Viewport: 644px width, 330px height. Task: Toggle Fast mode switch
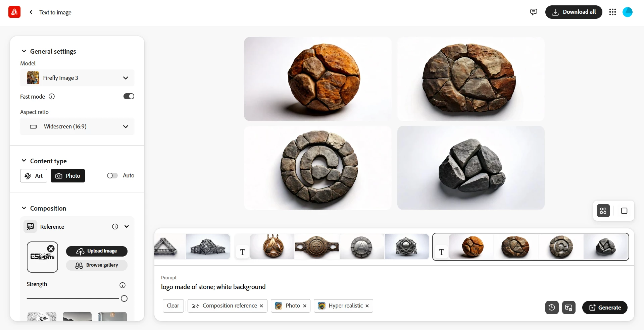(129, 97)
